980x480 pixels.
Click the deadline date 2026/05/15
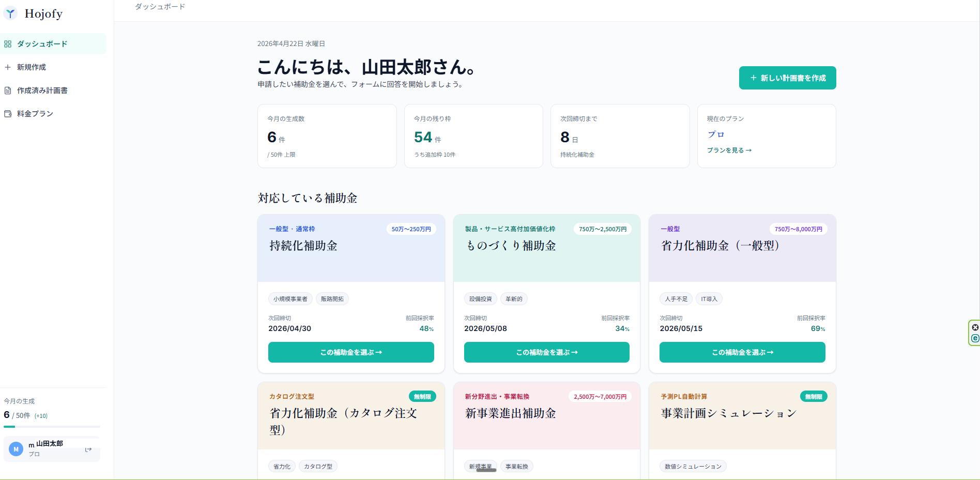[x=681, y=328]
